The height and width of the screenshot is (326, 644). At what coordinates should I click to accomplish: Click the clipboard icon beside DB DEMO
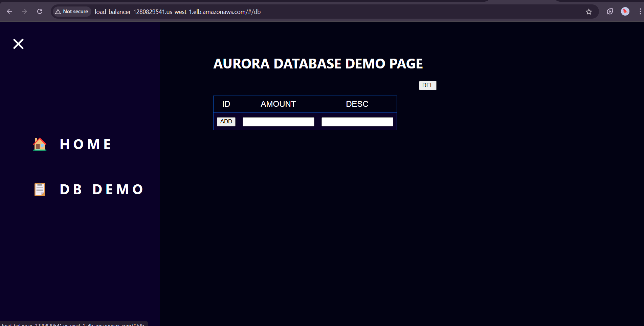[x=40, y=189]
